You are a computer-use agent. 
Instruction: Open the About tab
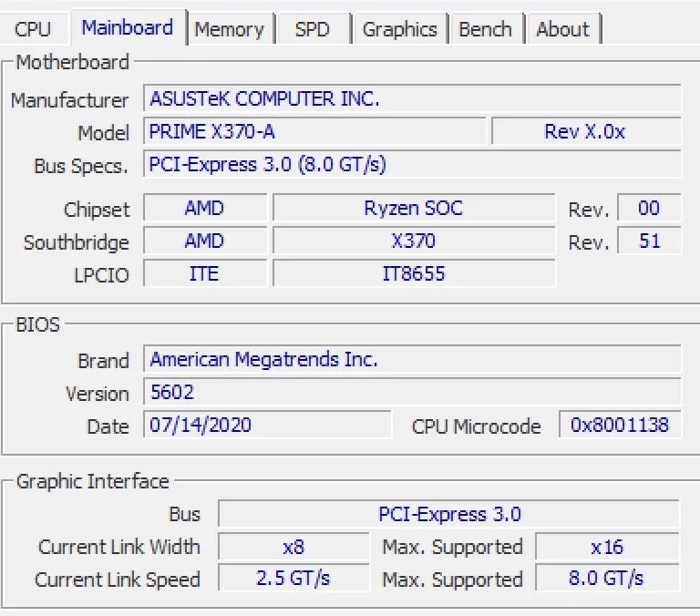(563, 29)
